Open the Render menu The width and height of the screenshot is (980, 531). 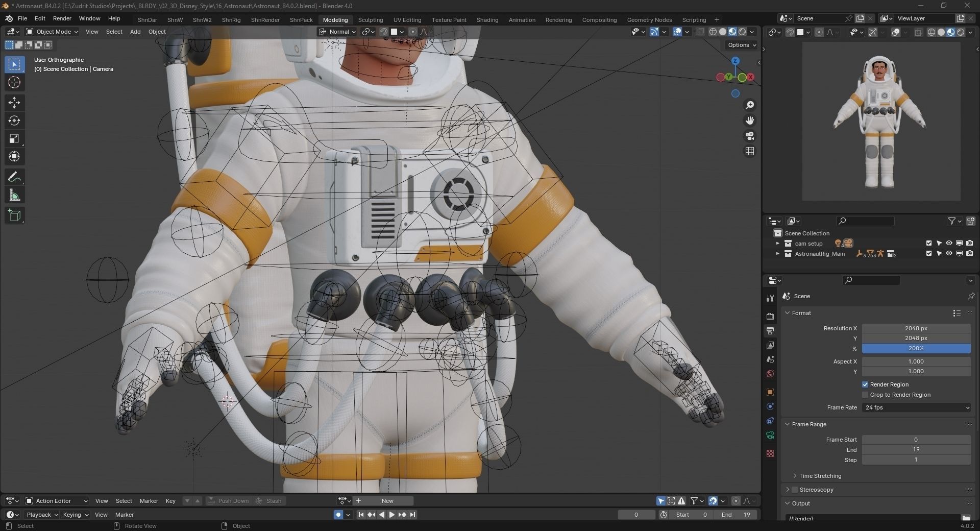[x=62, y=18]
